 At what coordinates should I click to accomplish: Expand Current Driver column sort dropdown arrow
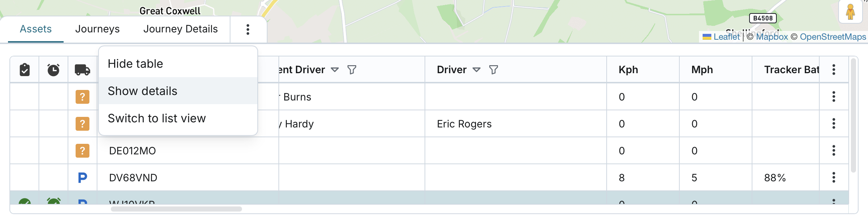[x=335, y=70]
